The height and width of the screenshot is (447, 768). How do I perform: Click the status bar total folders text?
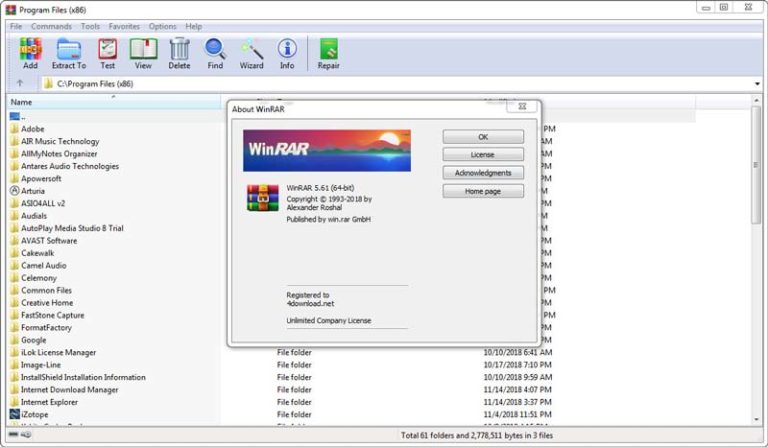(477, 435)
